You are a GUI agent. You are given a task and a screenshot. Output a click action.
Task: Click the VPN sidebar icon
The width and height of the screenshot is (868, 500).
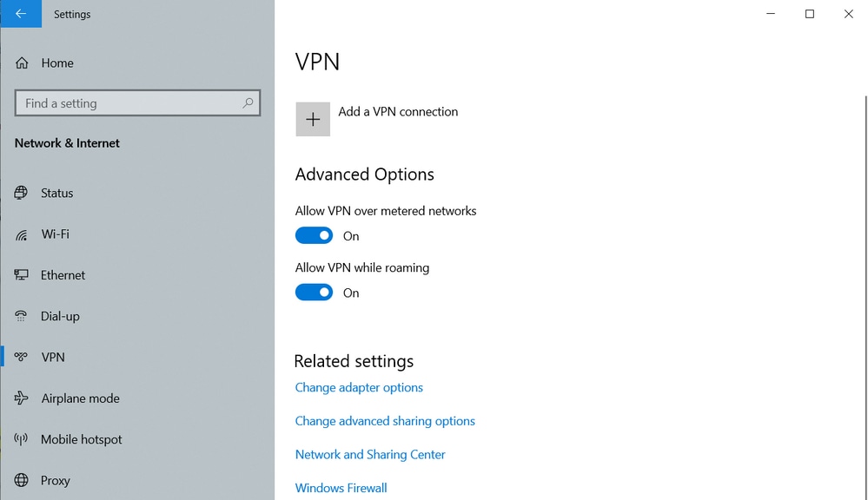click(x=21, y=357)
